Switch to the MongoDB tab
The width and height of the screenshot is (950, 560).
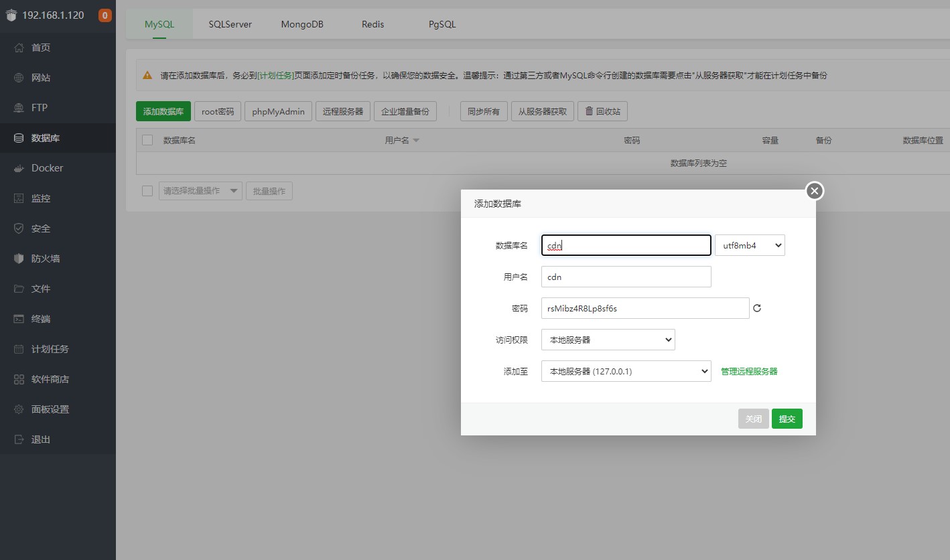pos(302,23)
